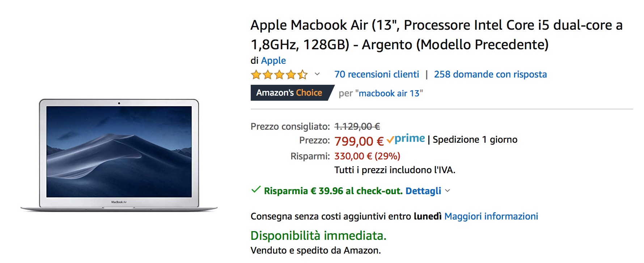Click the Venduto e spedito da Amazon text
Image resolution: width=644 pixels, height=263 pixels.
pos(315,250)
